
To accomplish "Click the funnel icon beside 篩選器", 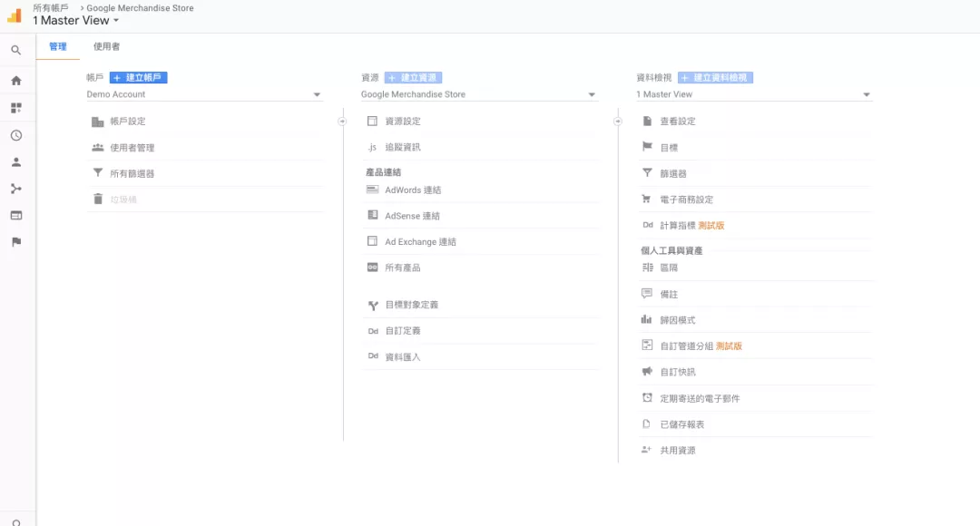I will 648,173.
